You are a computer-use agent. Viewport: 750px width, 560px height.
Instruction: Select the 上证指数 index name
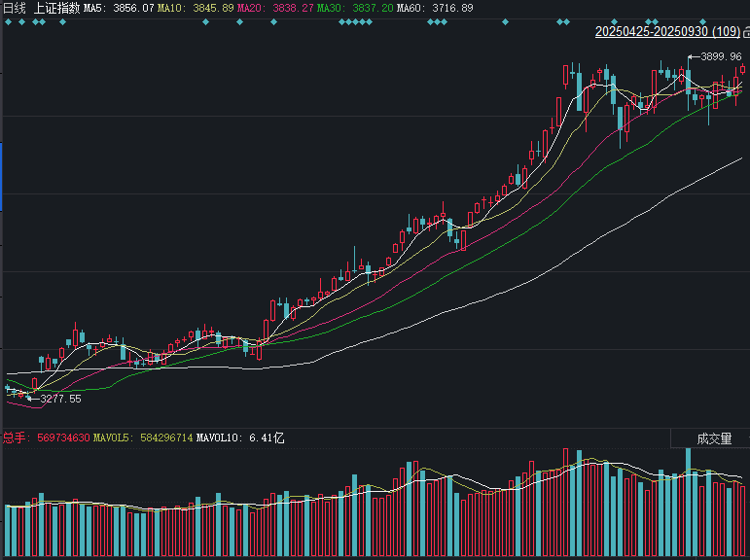[x=56, y=8]
